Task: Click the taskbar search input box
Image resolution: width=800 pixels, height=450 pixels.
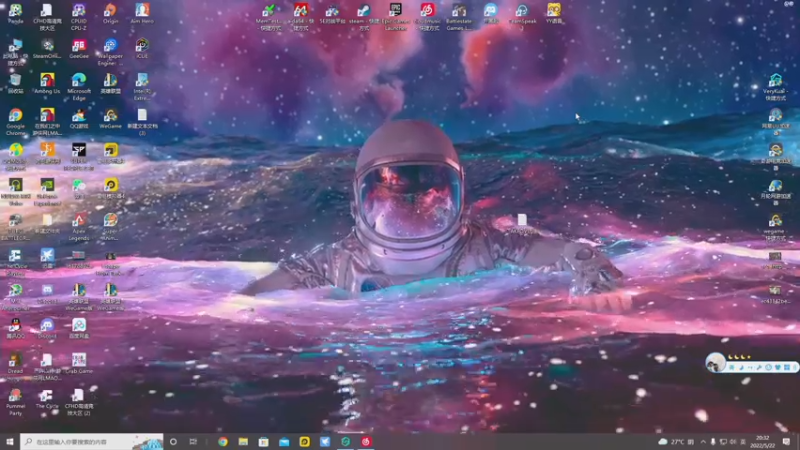Action: pos(92,441)
